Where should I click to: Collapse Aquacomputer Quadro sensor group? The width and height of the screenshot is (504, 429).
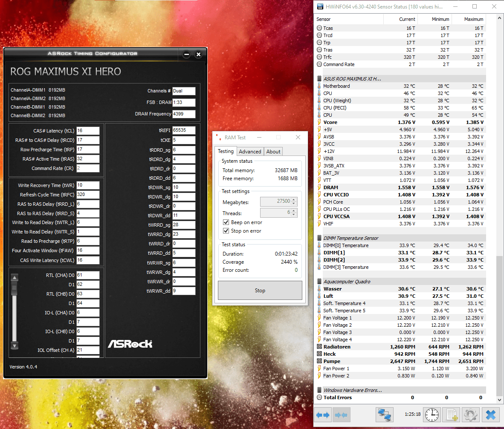point(319,282)
